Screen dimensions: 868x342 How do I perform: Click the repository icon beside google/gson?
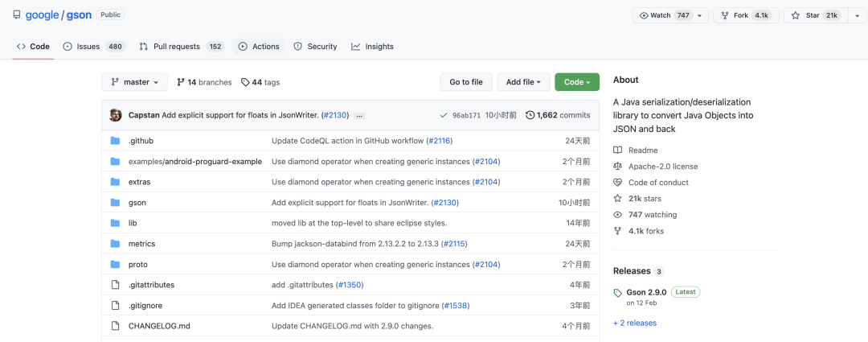pos(17,15)
